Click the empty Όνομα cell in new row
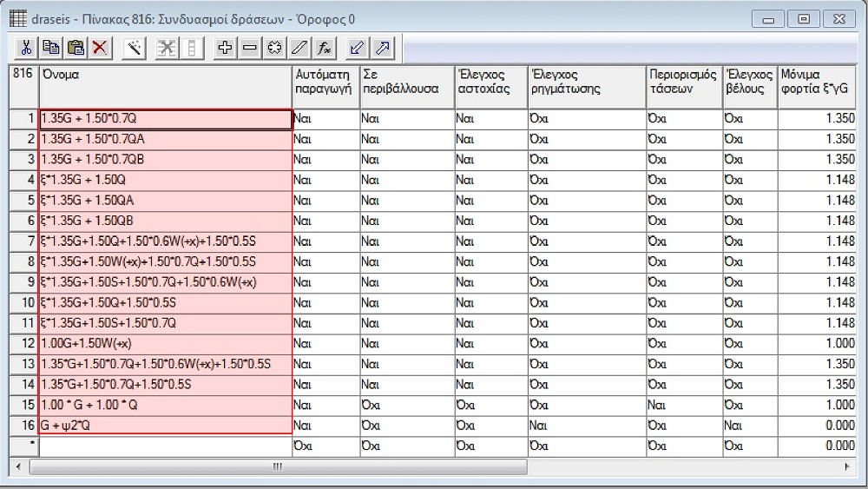Viewport: 868px width, 489px height. click(165, 446)
